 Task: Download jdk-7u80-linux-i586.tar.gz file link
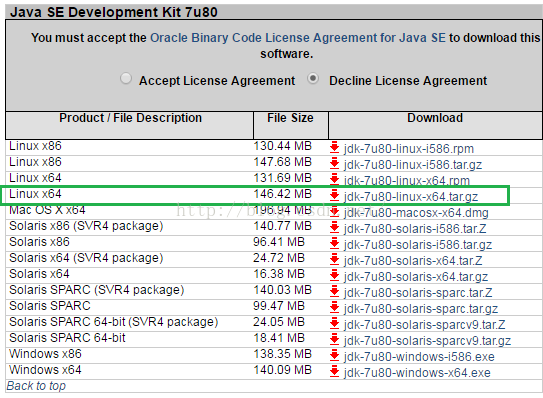(x=413, y=165)
